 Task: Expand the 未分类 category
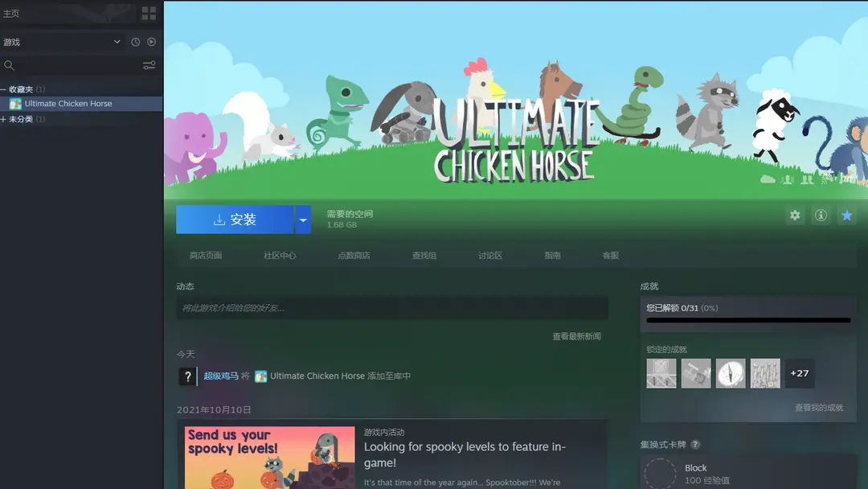tap(3, 119)
